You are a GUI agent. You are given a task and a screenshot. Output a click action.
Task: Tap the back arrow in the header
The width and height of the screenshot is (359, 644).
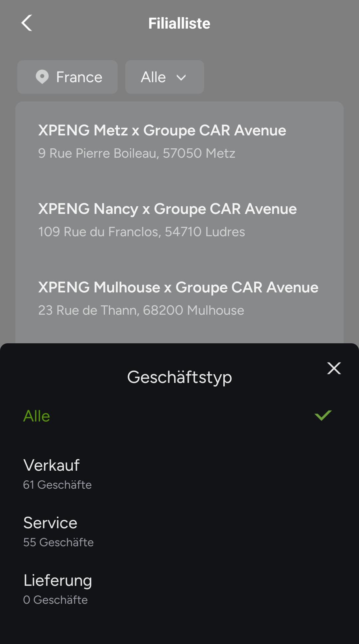[27, 23]
